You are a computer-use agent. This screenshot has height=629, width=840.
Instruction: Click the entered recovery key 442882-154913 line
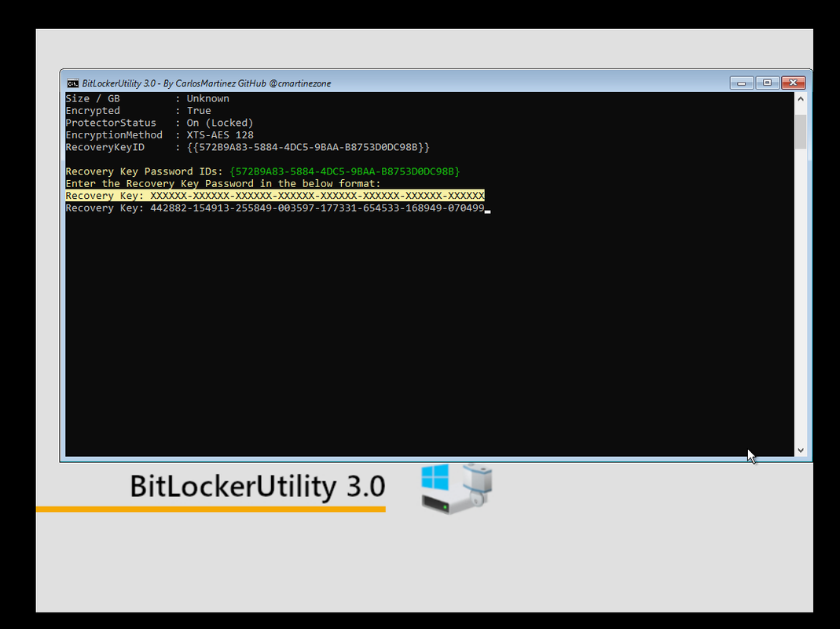[x=275, y=208]
